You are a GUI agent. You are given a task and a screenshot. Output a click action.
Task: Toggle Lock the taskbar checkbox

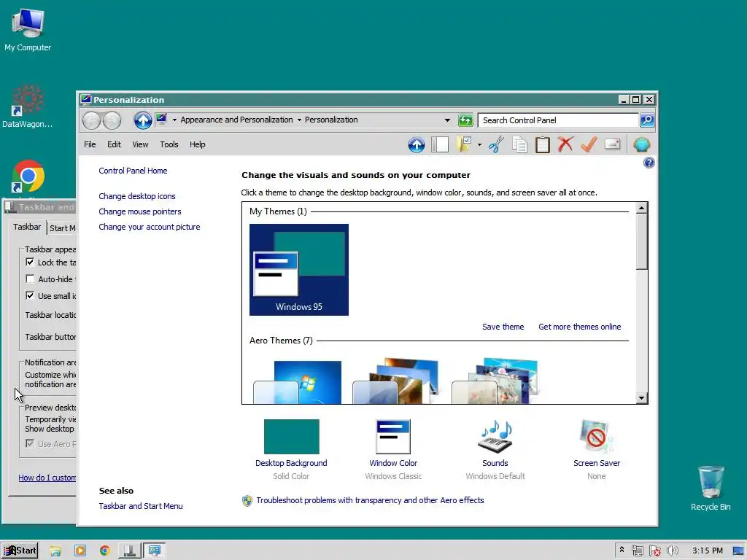29,262
